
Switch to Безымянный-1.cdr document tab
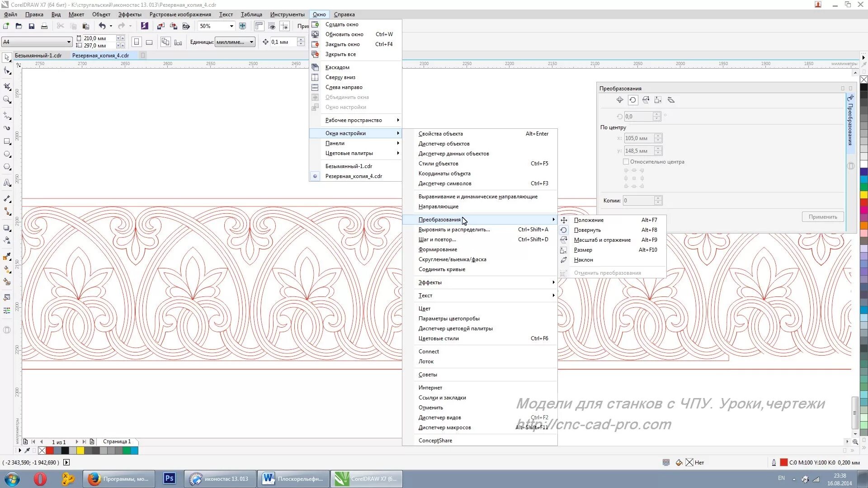click(x=38, y=56)
